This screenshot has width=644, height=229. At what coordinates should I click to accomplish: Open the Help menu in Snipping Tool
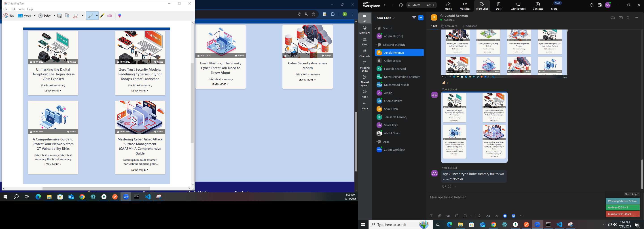[30, 9]
